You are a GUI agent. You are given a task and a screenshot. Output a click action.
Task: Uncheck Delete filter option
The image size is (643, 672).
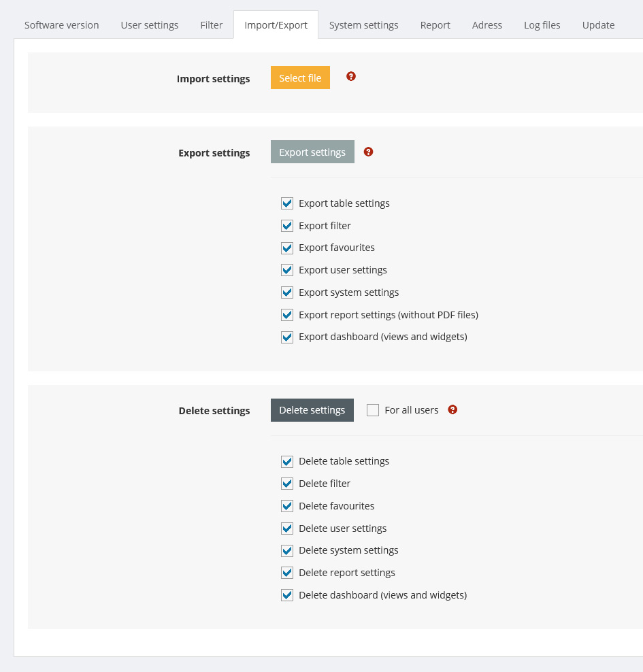[287, 484]
